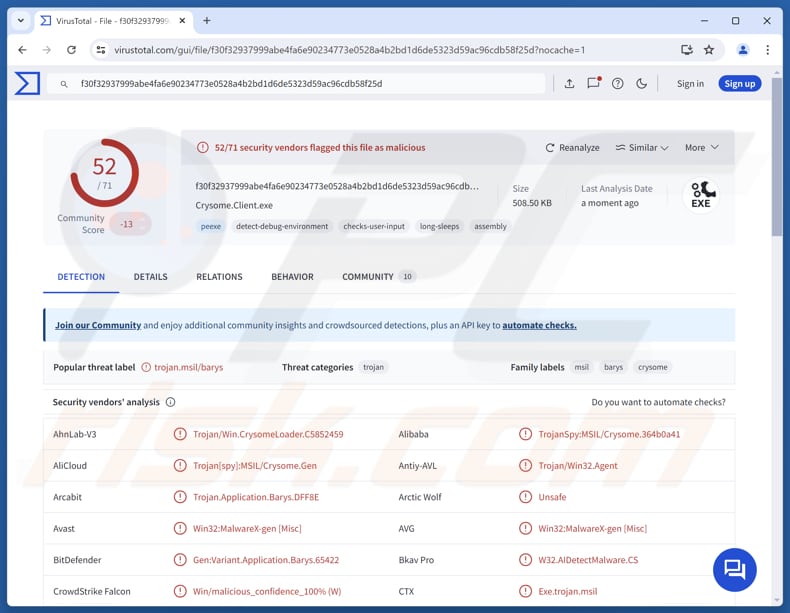The height and width of the screenshot is (613, 790).
Task: Click the Join our Community link
Action: tap(98, 325)
